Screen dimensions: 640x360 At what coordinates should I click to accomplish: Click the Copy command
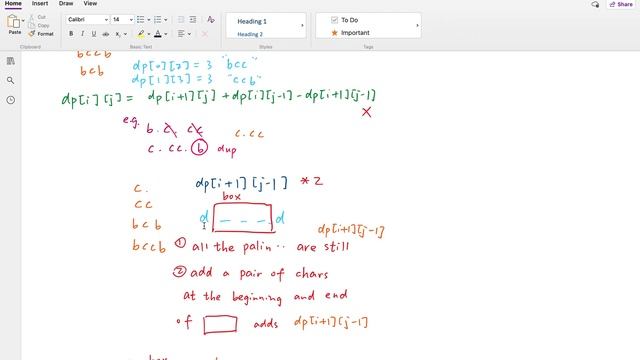pyautogui.click(x=39, y=25)
